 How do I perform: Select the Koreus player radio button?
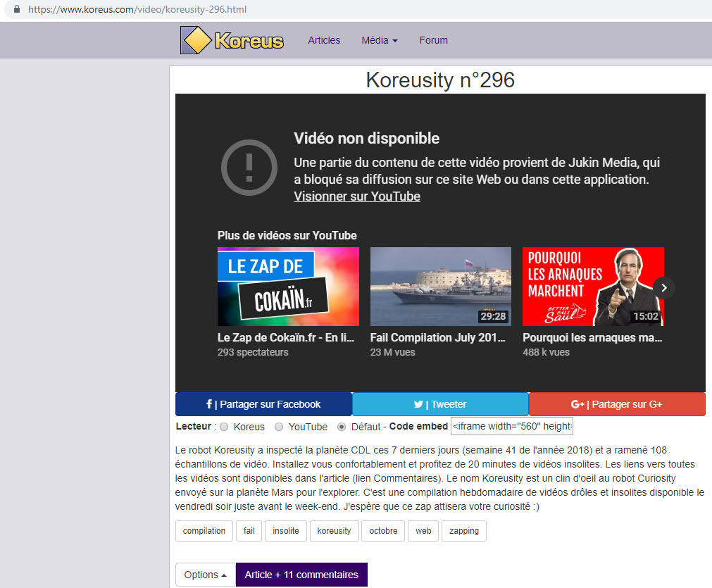pyautogui.click(x=224, y=427)
